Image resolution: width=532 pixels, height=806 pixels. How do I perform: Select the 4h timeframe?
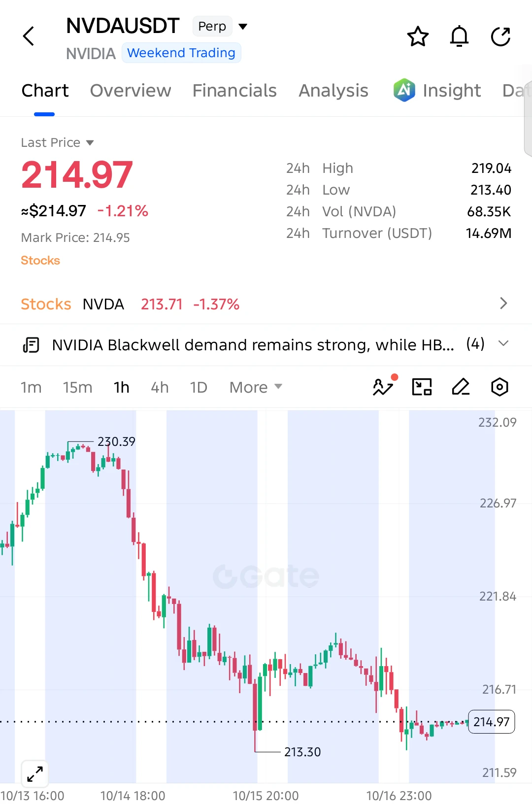coord(160,387)
